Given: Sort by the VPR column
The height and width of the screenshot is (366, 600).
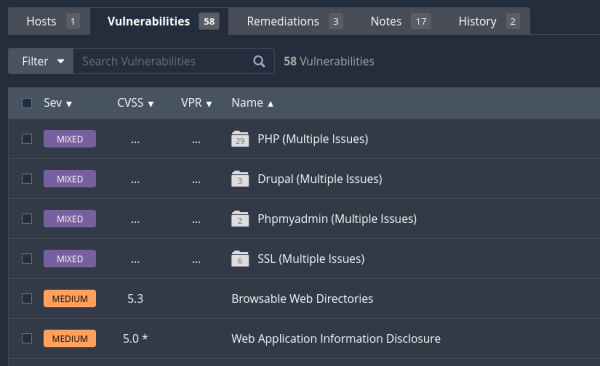Looking at the screenshot, I should click(x=196, y=103).
